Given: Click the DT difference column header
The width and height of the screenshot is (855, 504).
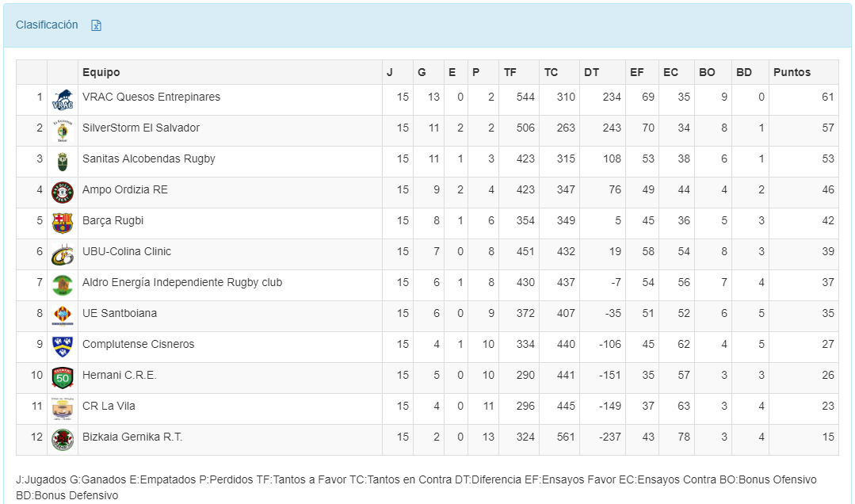Looking at the screenshot, I should (x=592, y=72).
